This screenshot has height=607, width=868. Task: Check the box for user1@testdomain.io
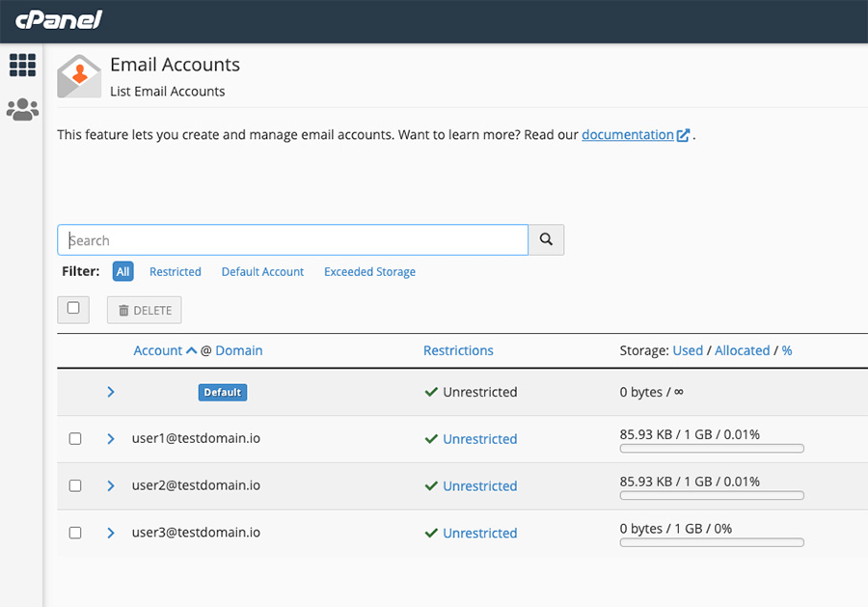(x=75, y=439)
